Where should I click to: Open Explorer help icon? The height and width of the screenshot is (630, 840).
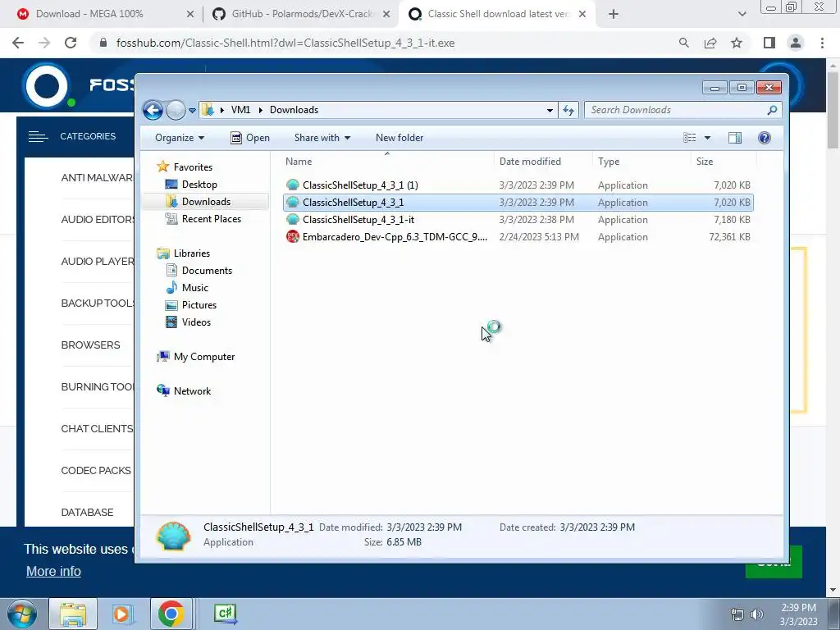(765, 138)
